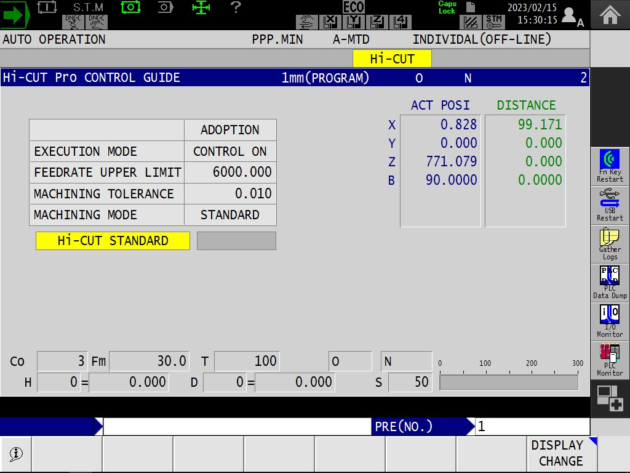Open the I/O Monitor
Viewport: 630px width, 473px height.
pyautogui.click(x=609, y=321)
